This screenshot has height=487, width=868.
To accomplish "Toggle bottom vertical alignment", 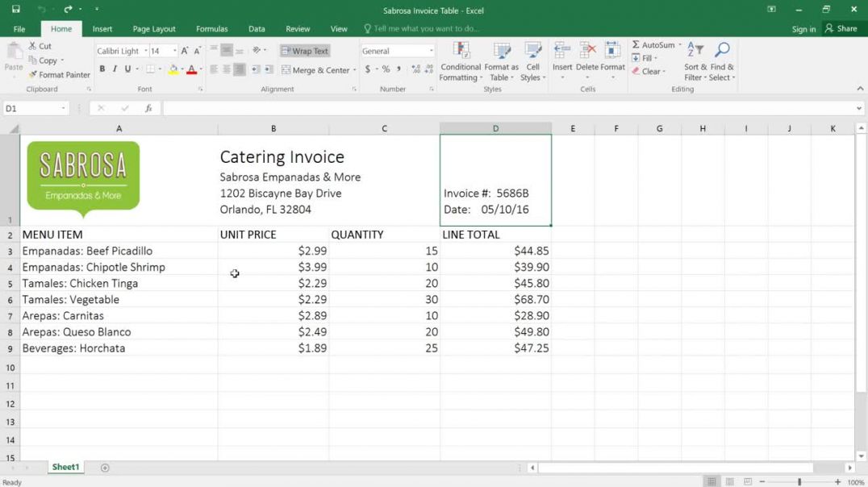I will click(x=239, y=50).
